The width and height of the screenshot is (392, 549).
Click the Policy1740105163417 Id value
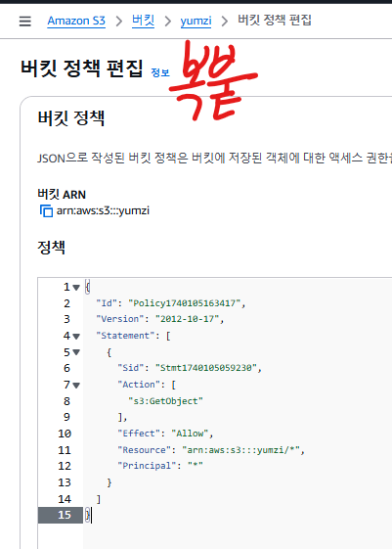[185, 303]
